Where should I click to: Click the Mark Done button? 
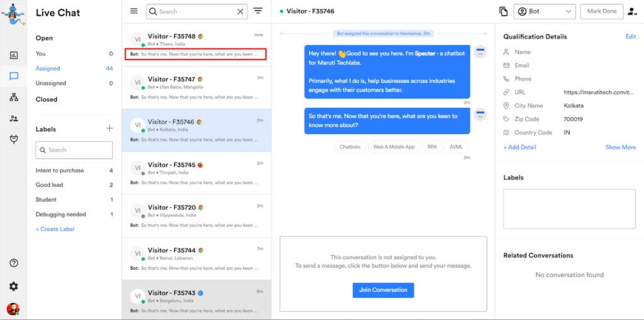pyautogui.click(x=602, y=11)
